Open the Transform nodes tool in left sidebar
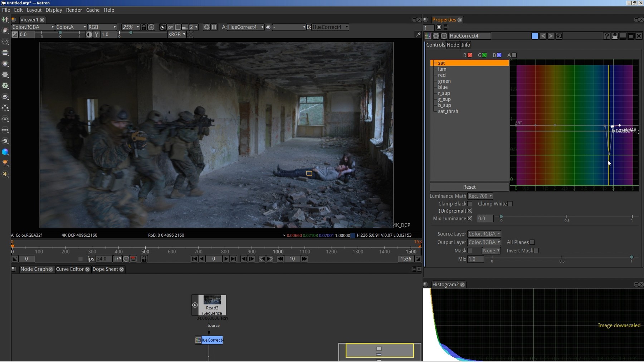 (x=5, y=108)
